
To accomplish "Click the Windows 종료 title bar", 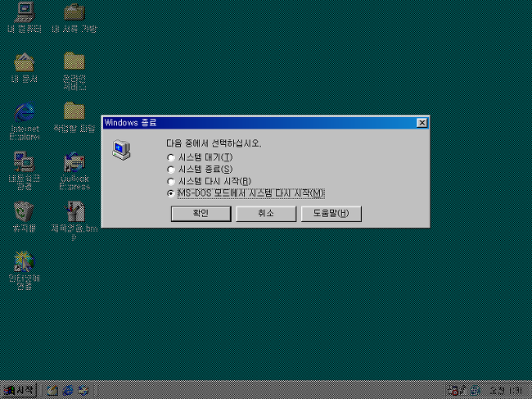I will point(266,123).
